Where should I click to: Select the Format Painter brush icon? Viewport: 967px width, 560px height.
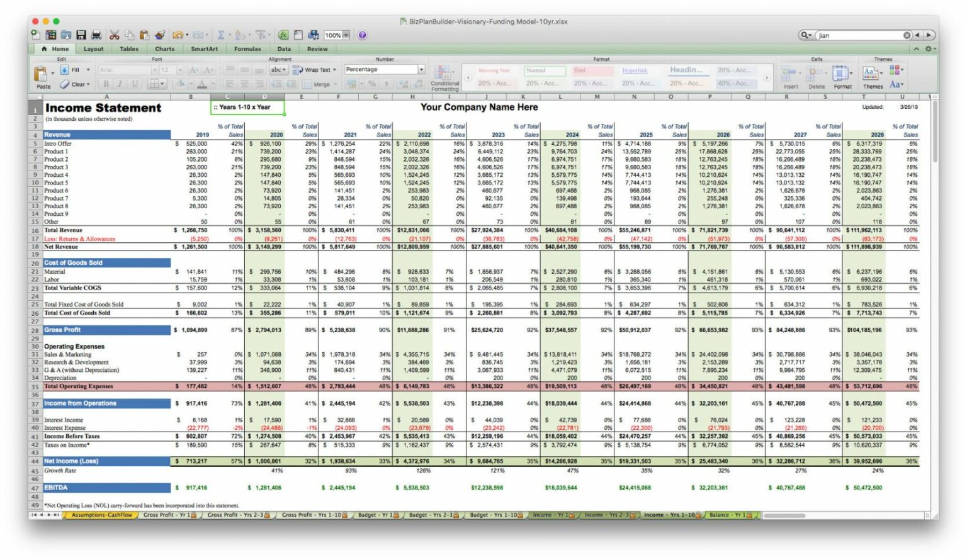tap(160, 35)
